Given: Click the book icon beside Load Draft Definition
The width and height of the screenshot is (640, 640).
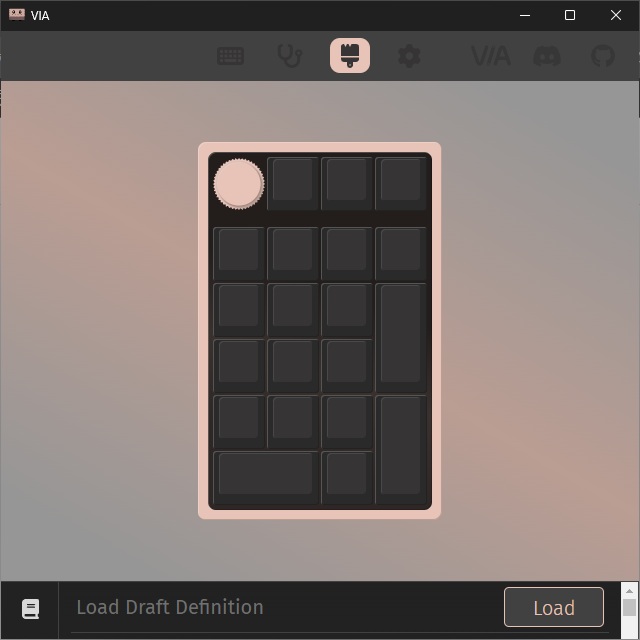Looking at the screenshot, I should [x=30, y=608].
